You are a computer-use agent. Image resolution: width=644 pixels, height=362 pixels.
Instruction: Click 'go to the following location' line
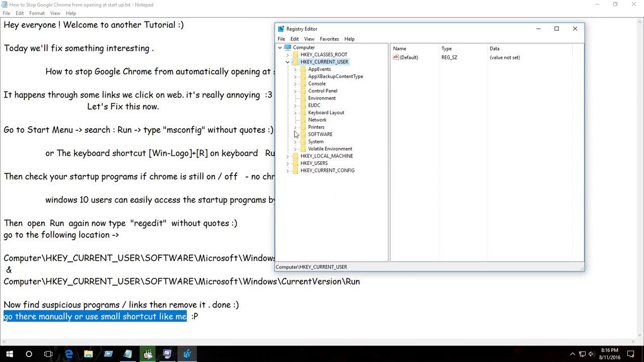click(61, 235)
